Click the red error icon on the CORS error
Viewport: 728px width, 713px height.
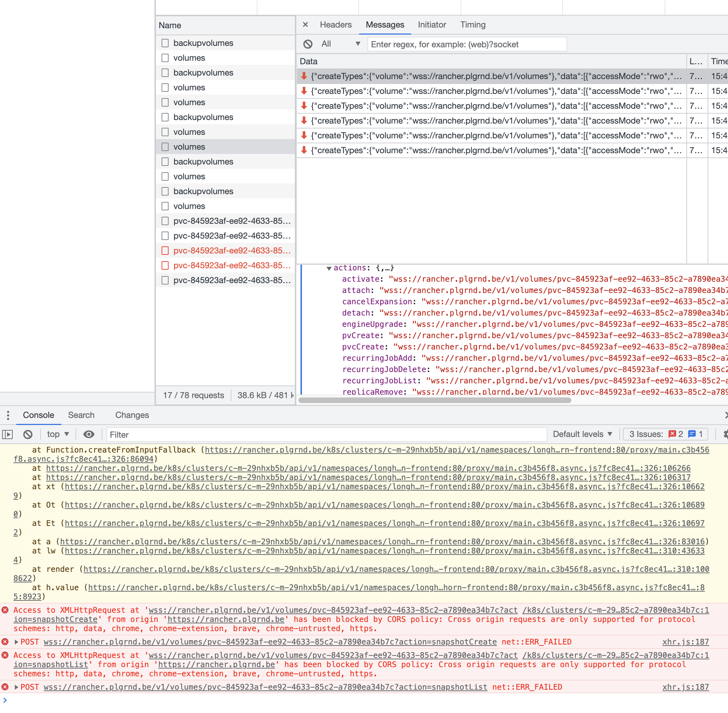coord(5,610)
